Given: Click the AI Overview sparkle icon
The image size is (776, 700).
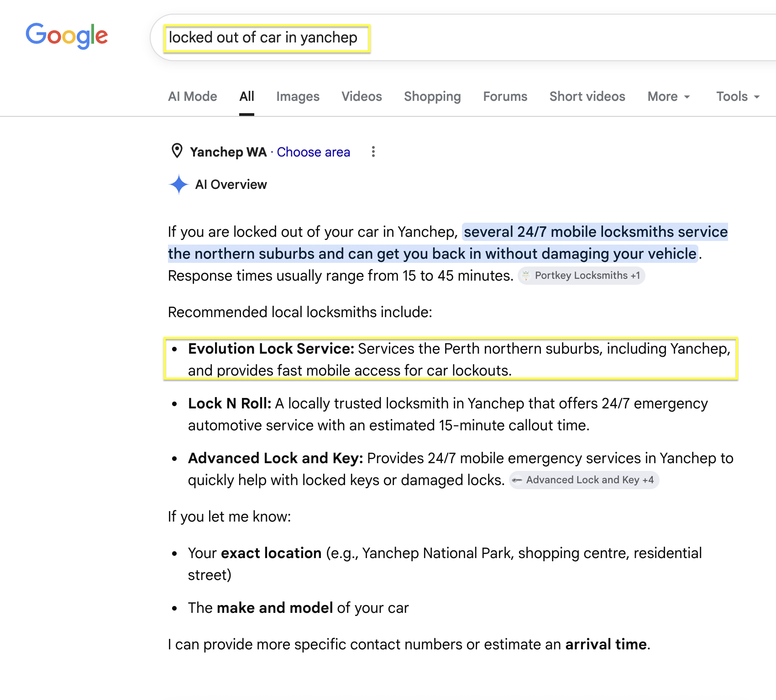Looking at the screenshot, I should click(x=179, y=184).
